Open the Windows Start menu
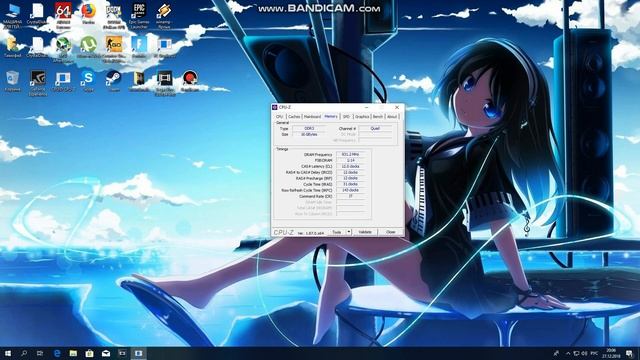 pyautogui.click(x=8, y=353)
